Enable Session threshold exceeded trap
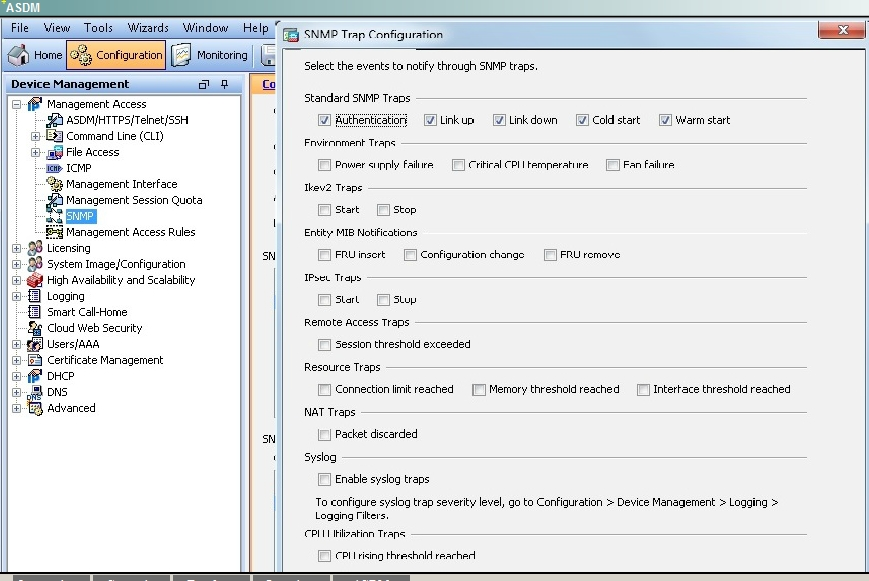The width and height of the screenshot is (869, 581). (x=324, y=345)
